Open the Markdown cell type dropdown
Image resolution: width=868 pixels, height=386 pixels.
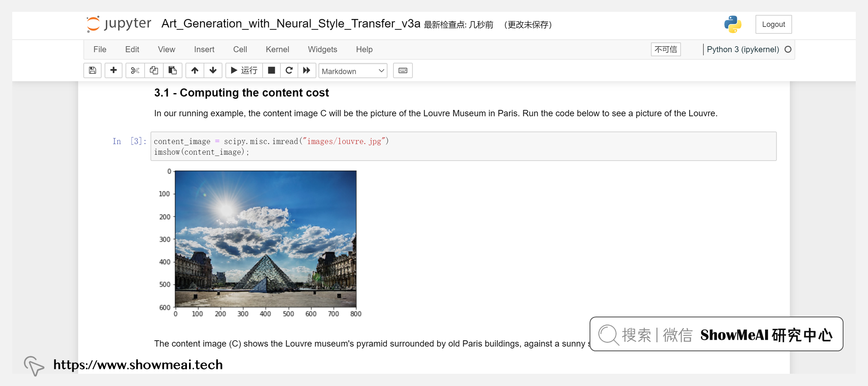pyautogui.click(x=353, y=71)
